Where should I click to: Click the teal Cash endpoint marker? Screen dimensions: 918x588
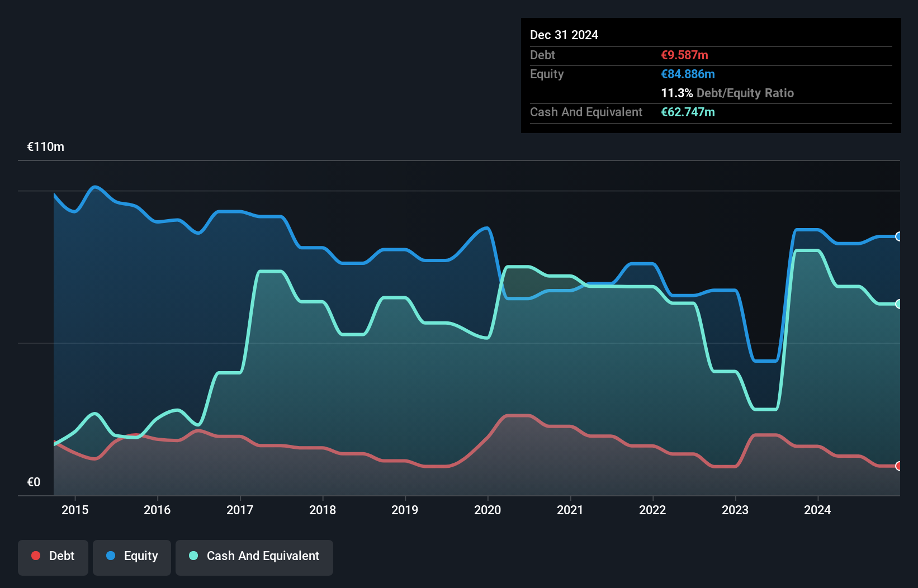coord(898,304)
